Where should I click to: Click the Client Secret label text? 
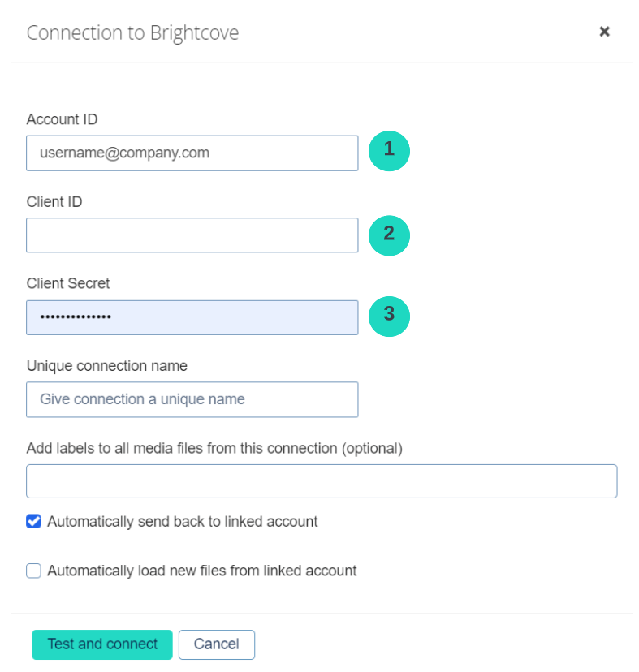pos(67,283)
